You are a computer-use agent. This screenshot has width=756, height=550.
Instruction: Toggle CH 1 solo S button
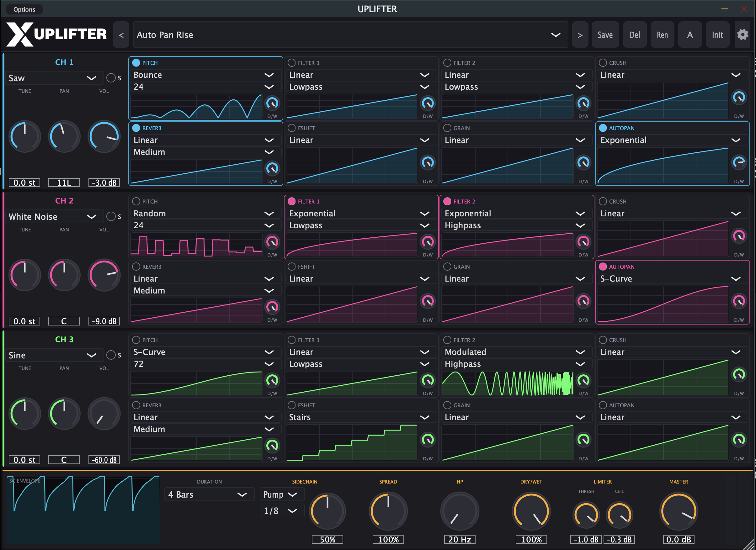[111, 78]
